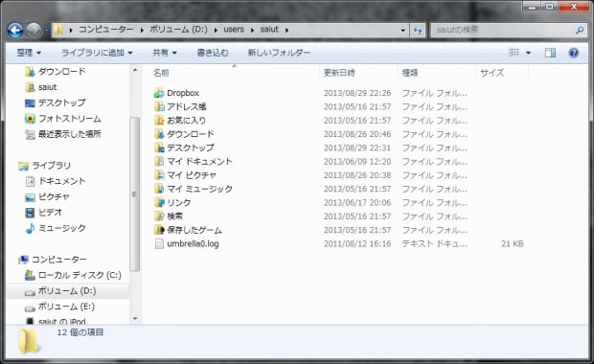Select the 検索 folder icon
594x364 pixels.
[x=159, y=216]
